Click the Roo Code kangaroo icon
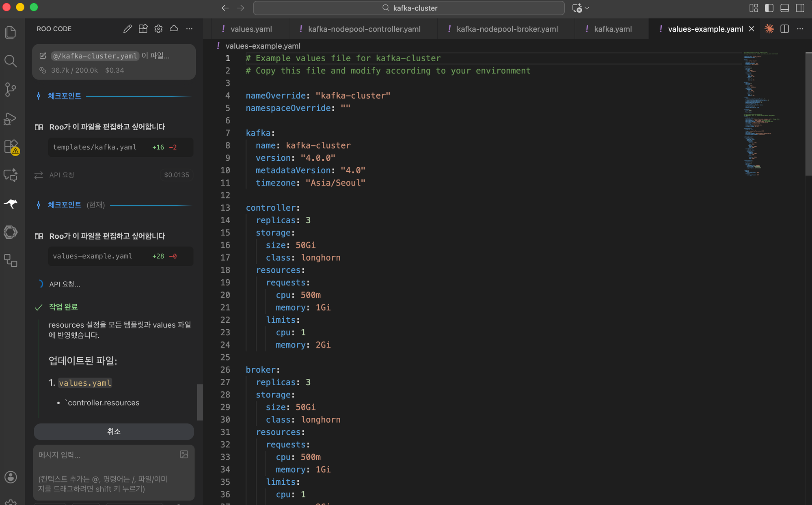Image resolution: width=812 pixels, height=505 pixels. (11, 204)
